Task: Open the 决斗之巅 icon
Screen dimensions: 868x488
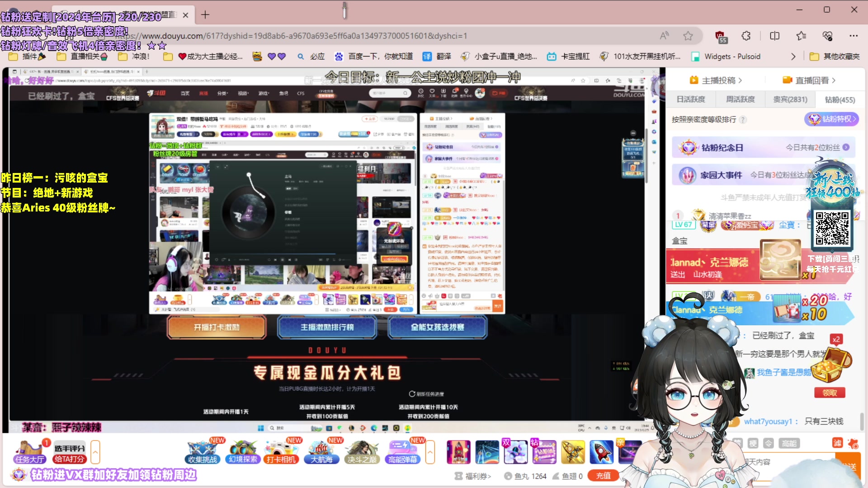Action: [x=362, y=451]
